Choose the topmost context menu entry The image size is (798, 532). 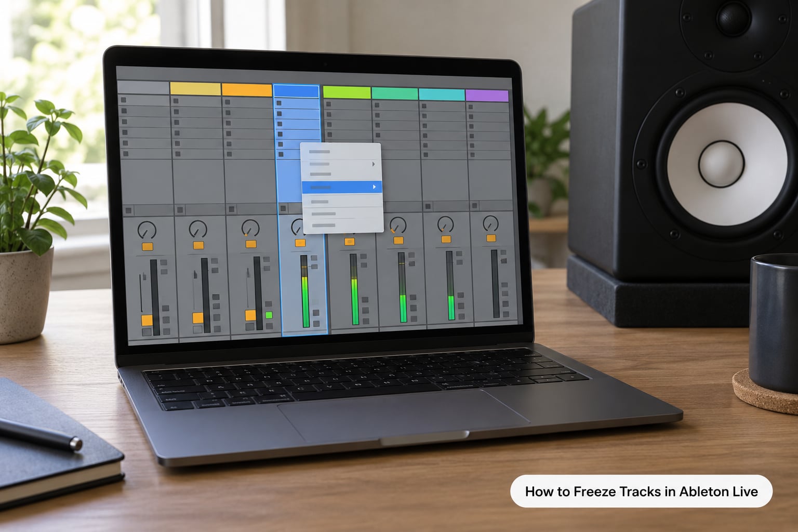[341, 152]
